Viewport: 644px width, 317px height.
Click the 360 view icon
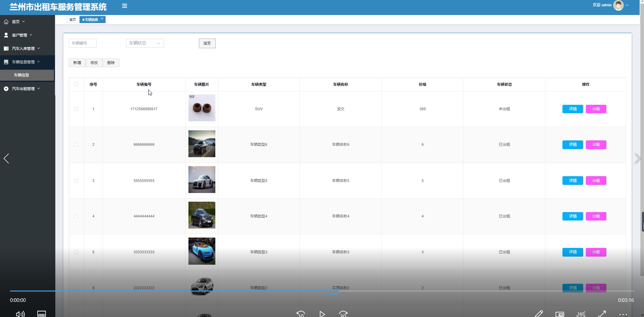[581, 314]
